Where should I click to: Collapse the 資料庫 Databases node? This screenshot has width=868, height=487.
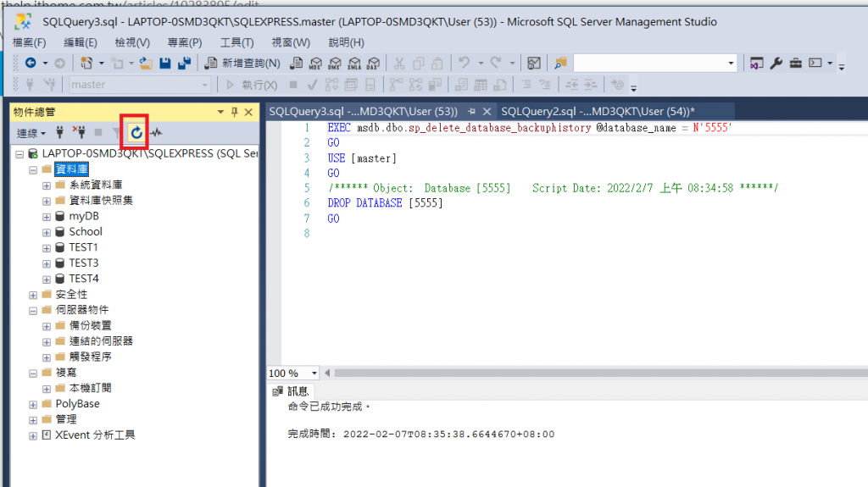pyautogui.click(x=33, y=170)
